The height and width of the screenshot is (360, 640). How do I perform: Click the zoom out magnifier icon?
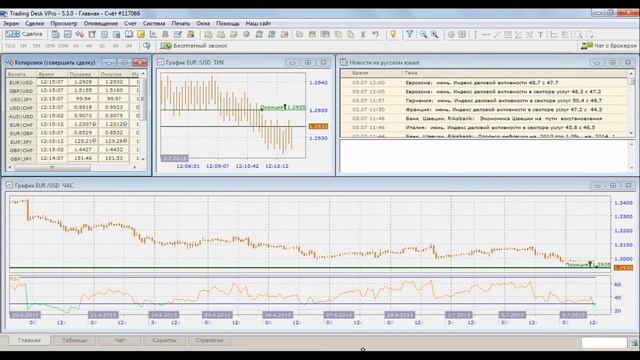(x=423, y=34)
